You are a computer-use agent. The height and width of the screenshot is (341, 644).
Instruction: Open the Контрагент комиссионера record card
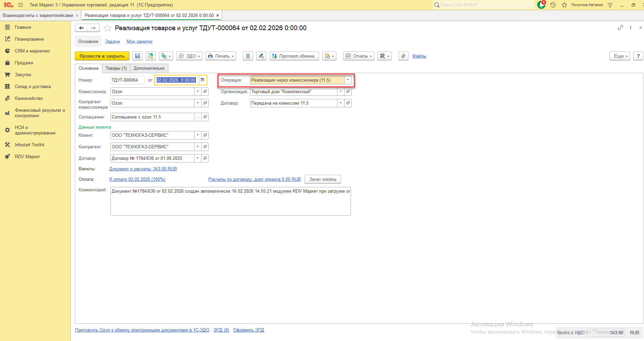pyautogui.click(x=205, y=103)
